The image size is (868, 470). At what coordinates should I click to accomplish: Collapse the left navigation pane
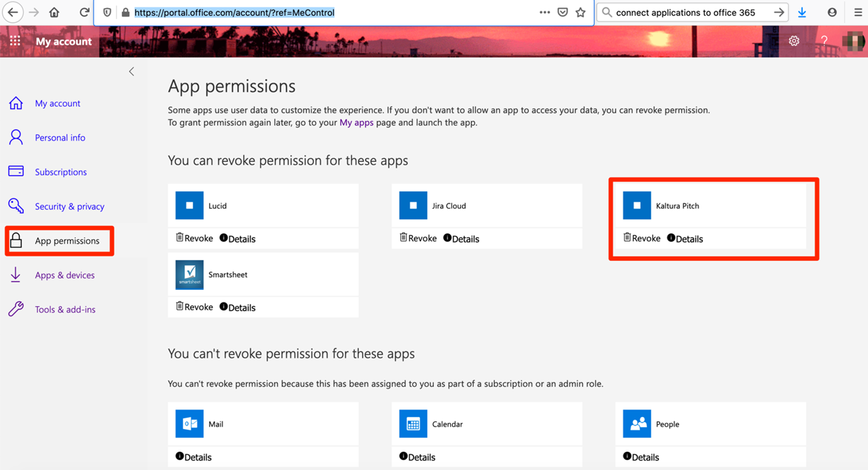click(x=132, y=72)
